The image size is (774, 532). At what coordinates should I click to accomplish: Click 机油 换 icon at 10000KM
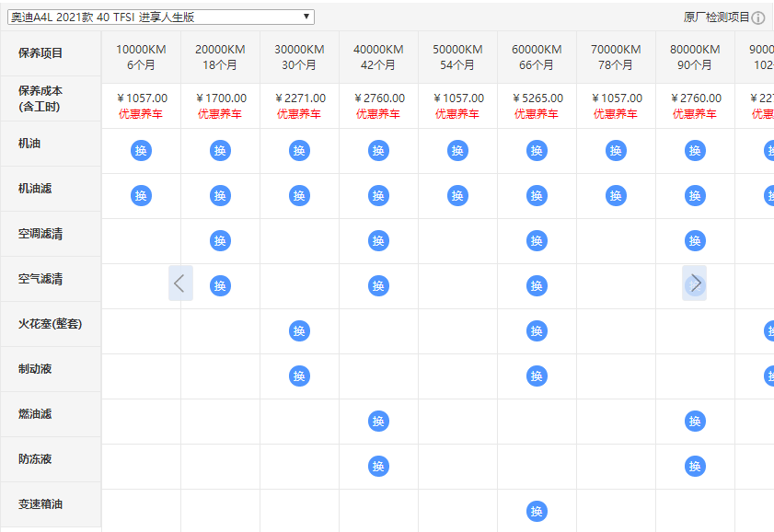coord(141,151)
